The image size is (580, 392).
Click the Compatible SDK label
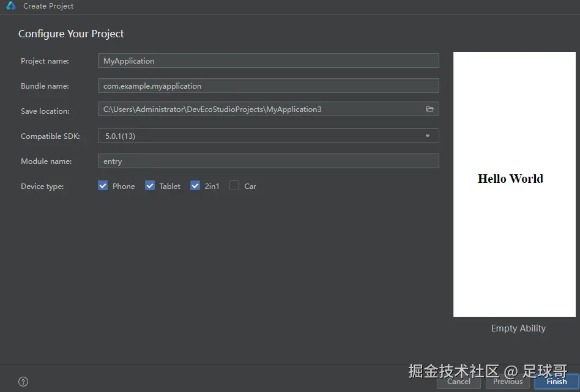pyautogui.click(x=50, y=136)
